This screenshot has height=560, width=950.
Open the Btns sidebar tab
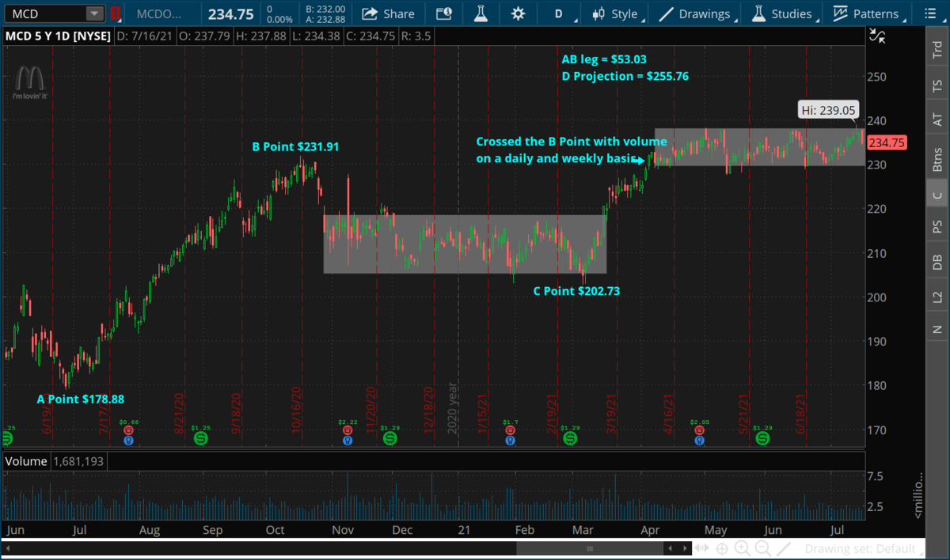(x=937, y=158)
